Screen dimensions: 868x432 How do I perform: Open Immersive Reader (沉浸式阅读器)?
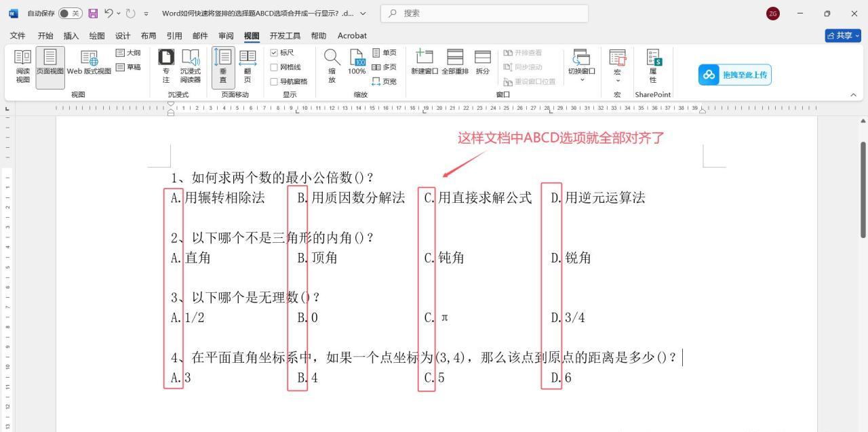(191, 67)
